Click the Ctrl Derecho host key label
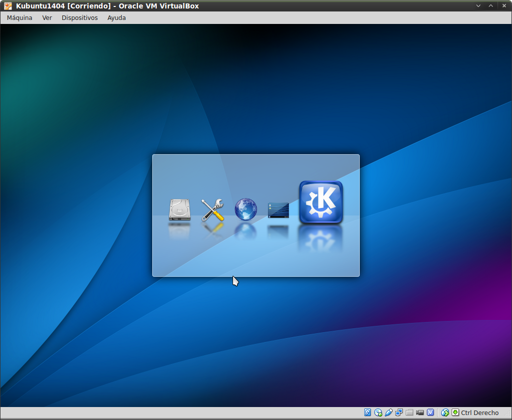 coord(480,413)
